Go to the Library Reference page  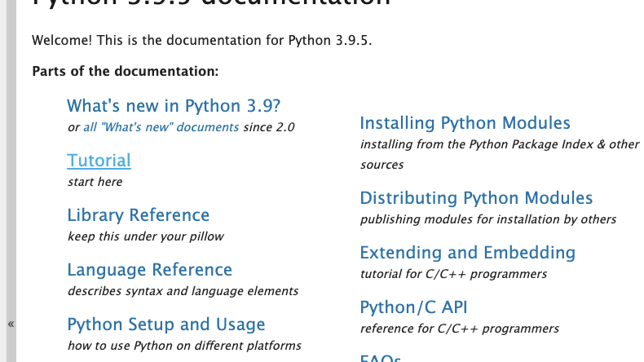click(x=138, y=215)
